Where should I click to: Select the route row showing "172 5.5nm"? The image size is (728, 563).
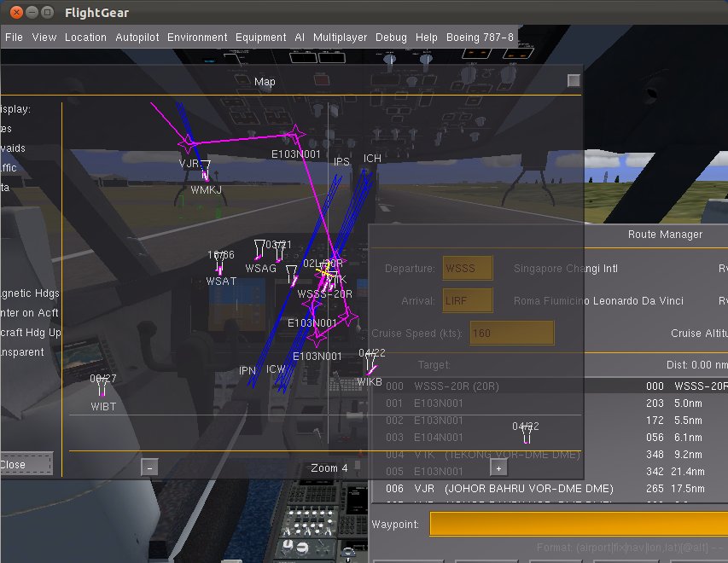(x=551, y=420)
